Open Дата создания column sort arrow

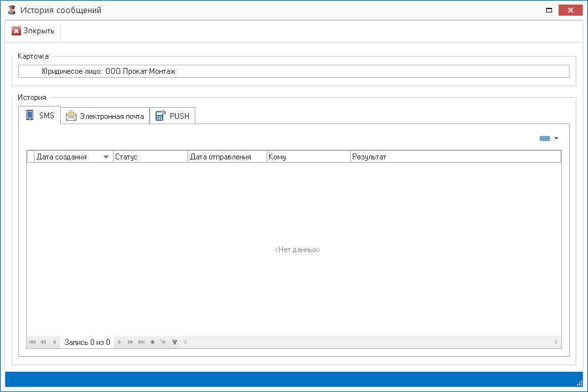coord(106,157)
